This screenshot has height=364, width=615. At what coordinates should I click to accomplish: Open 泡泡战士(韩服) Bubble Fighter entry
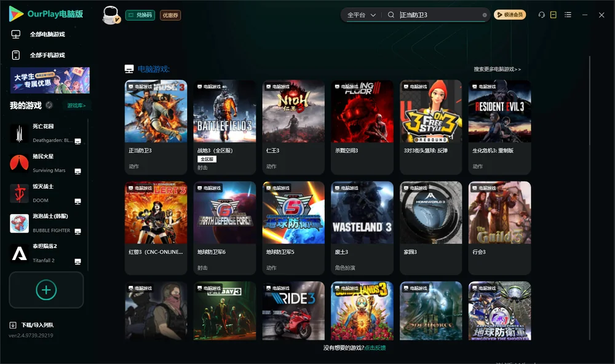pos(46,223)
